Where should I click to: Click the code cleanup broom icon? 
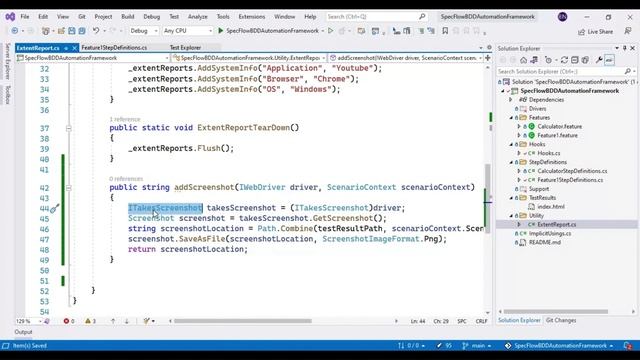147,321
